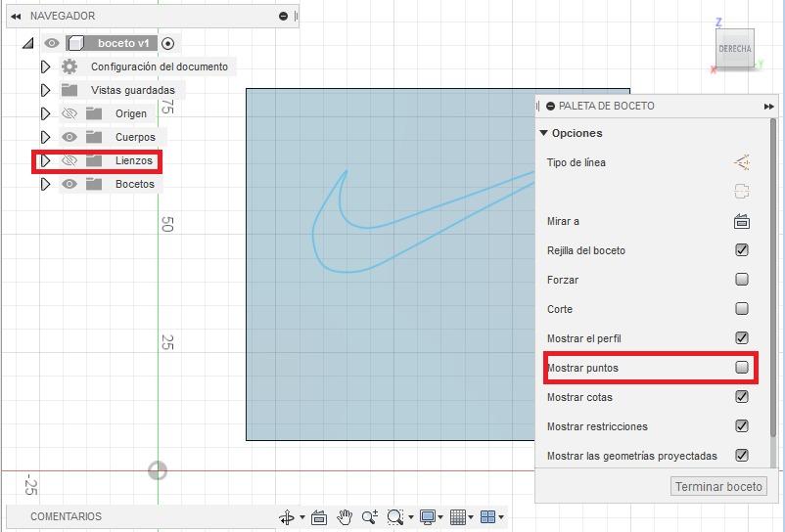This screenshot has height=532, width=785.
Task: Enable the Forzar checkbox
Action: 742,279
